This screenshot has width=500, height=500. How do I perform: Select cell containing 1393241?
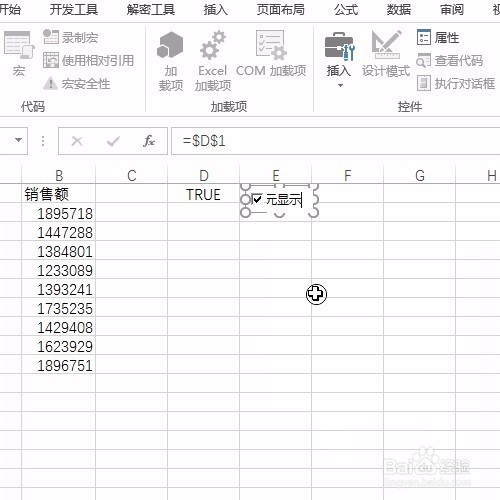coord(59,289)
